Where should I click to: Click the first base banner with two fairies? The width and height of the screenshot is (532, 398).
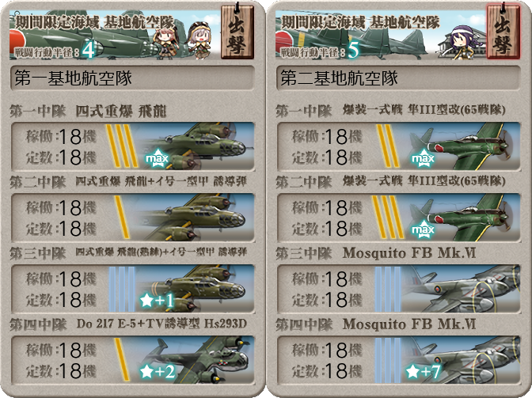pyautogui.click(x=116, y=35)
